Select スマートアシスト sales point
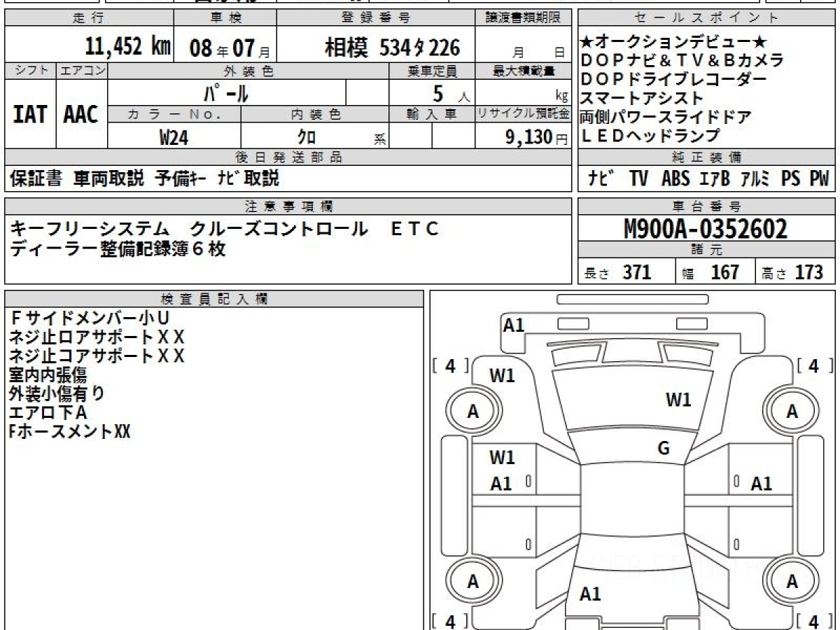 [x=642, y=98]
